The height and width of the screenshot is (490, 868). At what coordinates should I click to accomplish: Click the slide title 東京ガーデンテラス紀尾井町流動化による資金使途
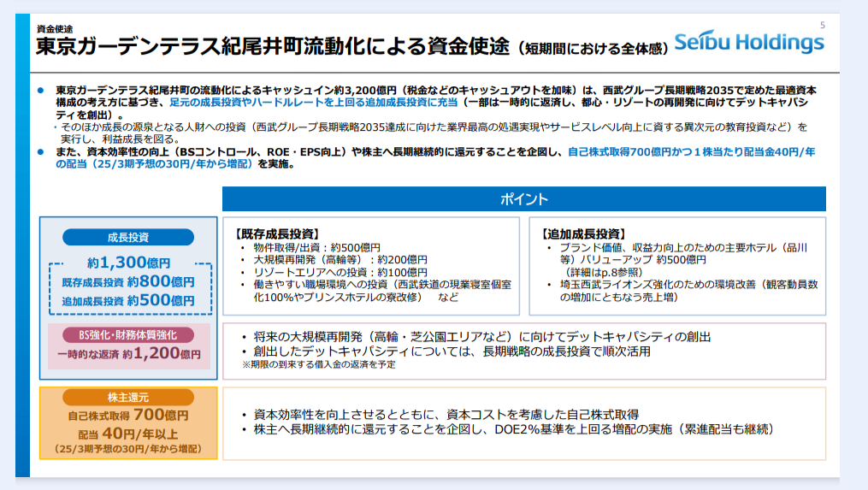273,46
